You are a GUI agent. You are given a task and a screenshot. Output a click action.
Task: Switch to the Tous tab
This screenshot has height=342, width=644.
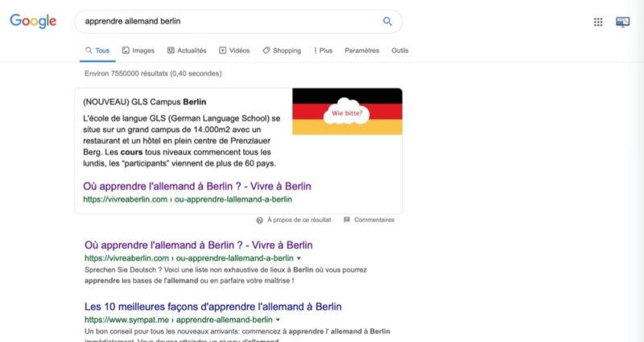tap(97, 51)
